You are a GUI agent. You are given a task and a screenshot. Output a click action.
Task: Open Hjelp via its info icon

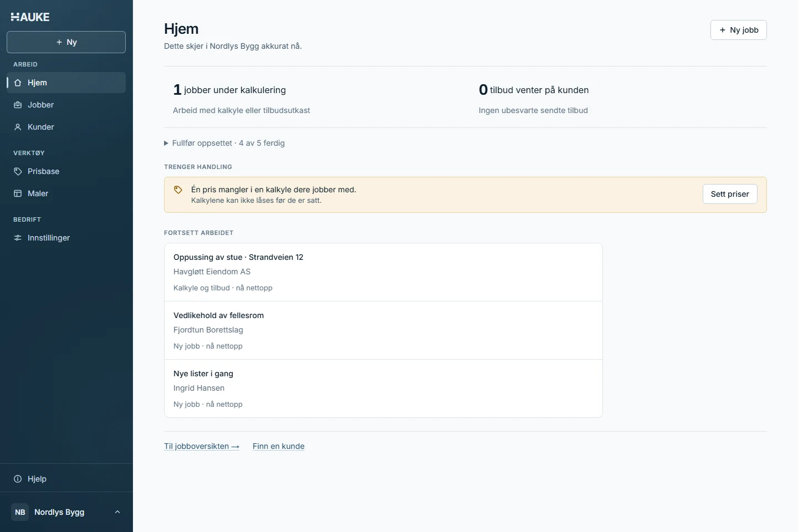click(x=18, y=479)
